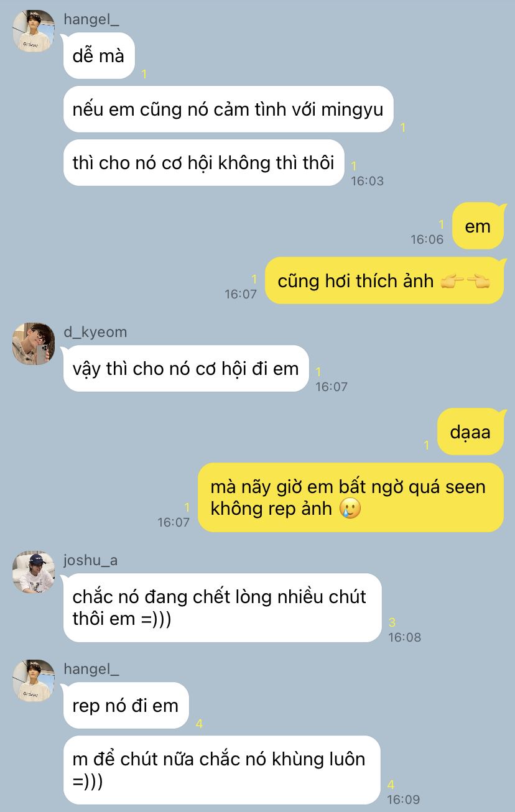
Task: Tap the joshu_a username label
Action: [91, 560]
